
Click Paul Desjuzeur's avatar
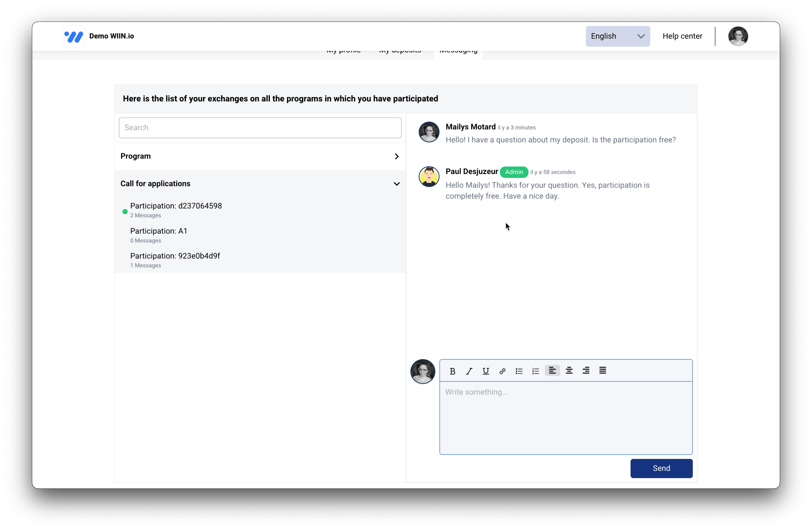[x=429, y=176]
